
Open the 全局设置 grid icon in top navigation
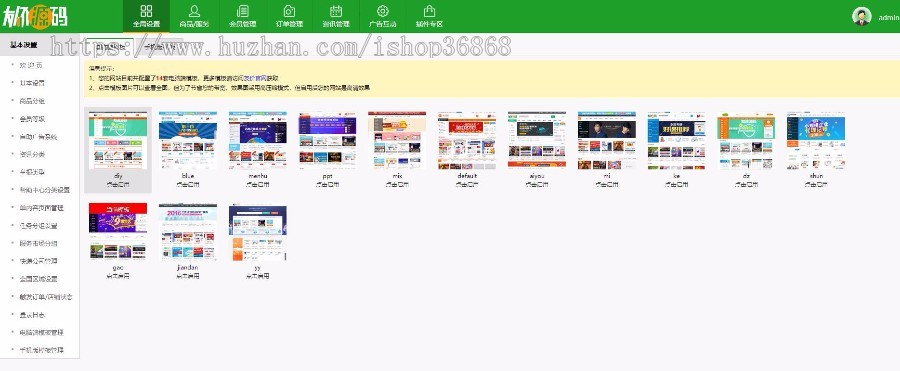click(x=146, y=11)
